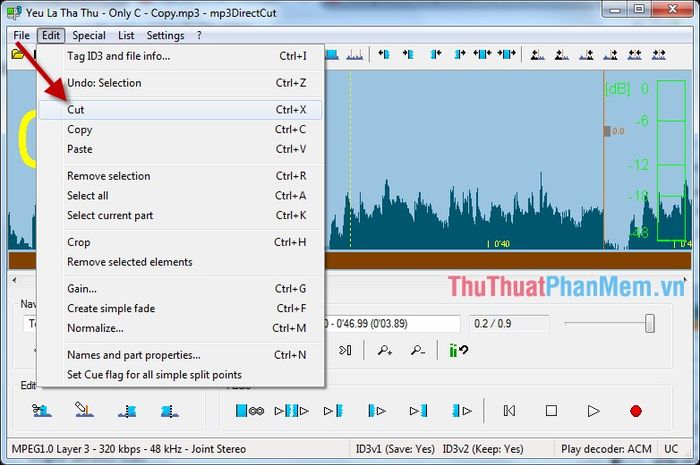Click the toolbar icon with right arrows on both sides of block

(x=507, y=54)
